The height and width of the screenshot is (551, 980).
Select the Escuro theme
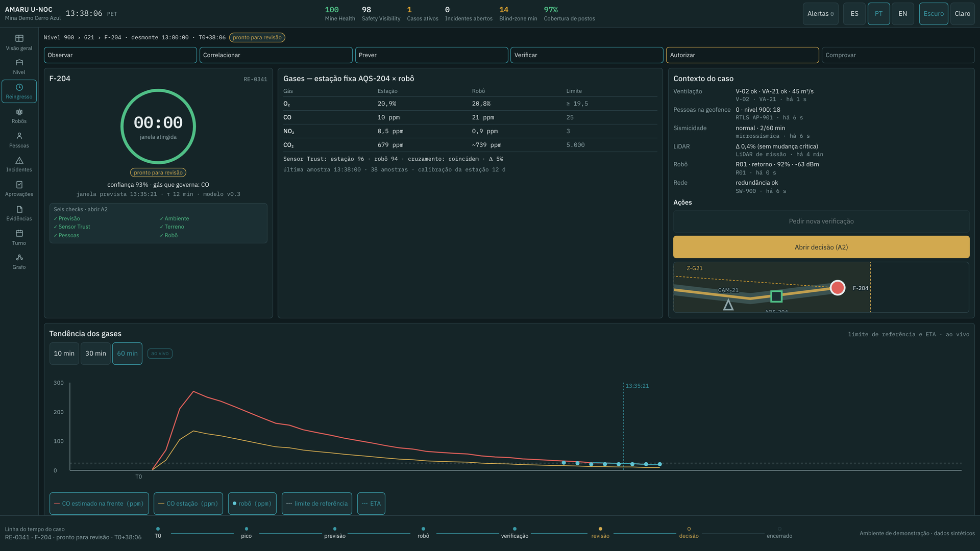(933, 14)
